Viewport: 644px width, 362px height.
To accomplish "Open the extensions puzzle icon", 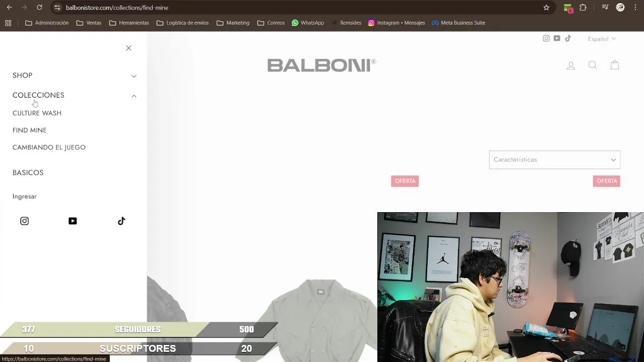I will pos(583,8).
